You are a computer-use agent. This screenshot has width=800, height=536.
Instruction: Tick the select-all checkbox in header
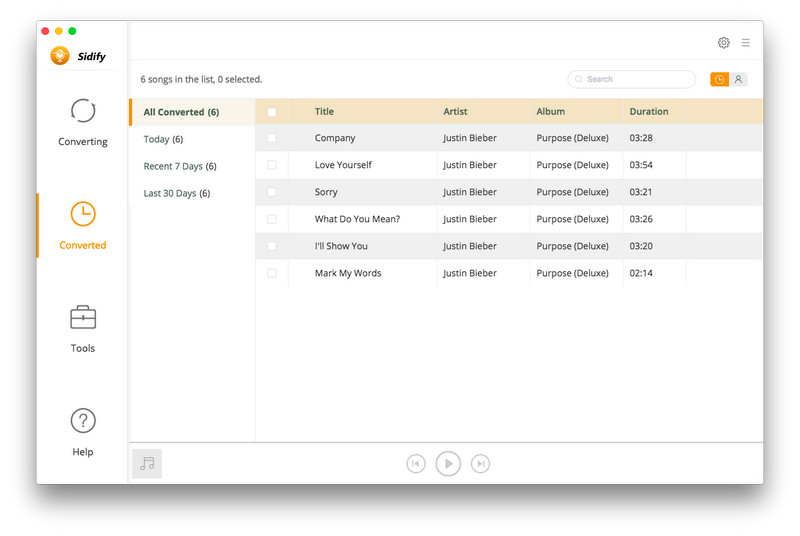272,112
